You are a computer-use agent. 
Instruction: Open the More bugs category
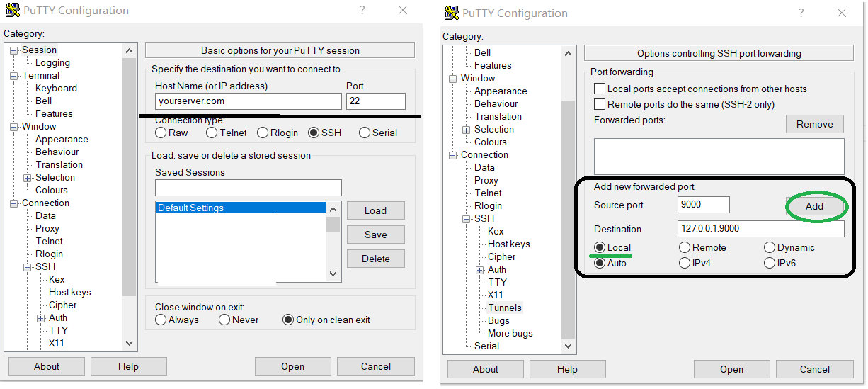pyautogui.click(x=510, y=333)
